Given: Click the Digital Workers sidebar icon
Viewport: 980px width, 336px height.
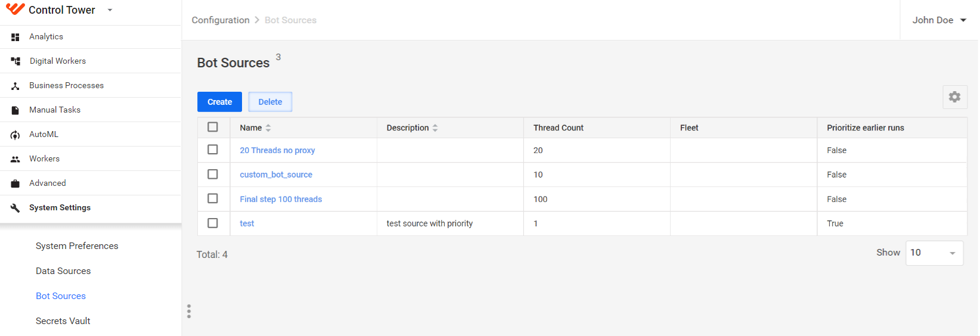Looking at the screenshot, I should coord(15,61).
